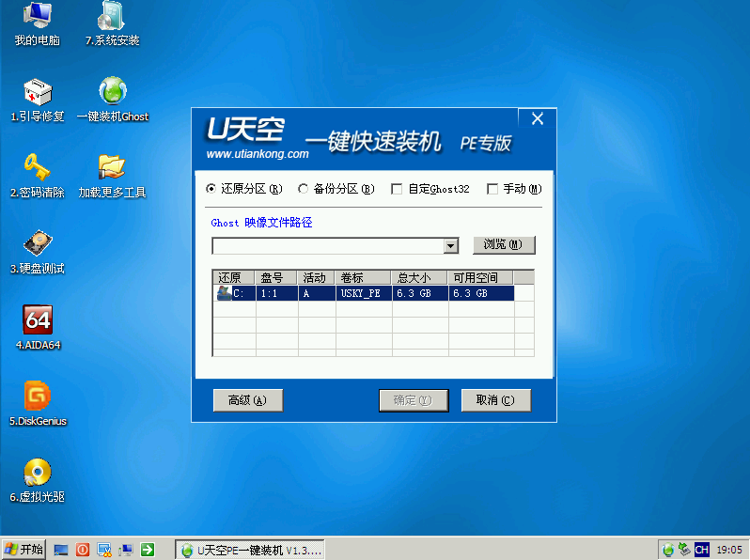The image size is (750, 560).
Task: Click the 1:1 disk number cell
Action: 277,294
